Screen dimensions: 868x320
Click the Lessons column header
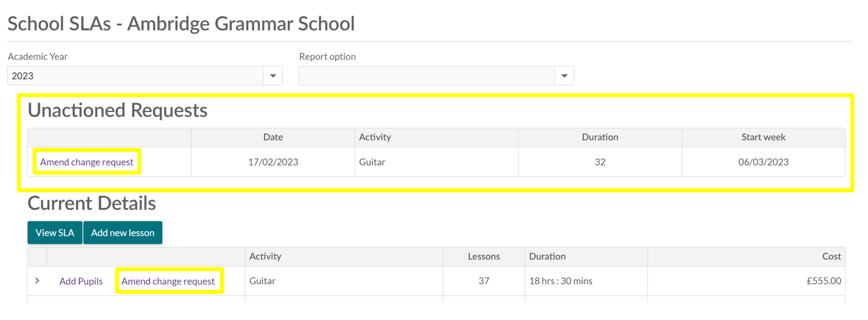click(x=484, y=256)
